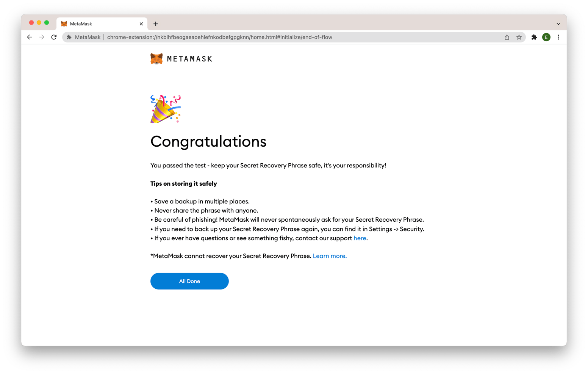Screen dimensions: 588x374
Task: Close the MetaMask tab
Action: tap(141, 24)
